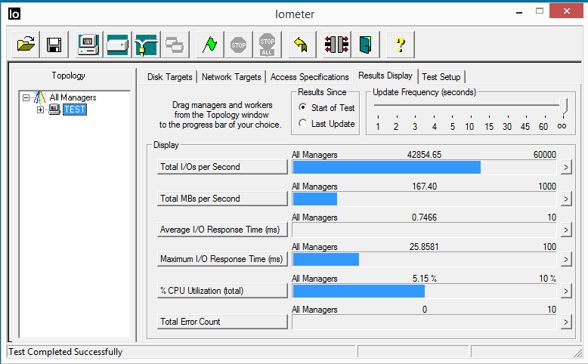Open the Access Specifications tab
The width and height of the screenshot is (588, 364).
coord(309,77)
